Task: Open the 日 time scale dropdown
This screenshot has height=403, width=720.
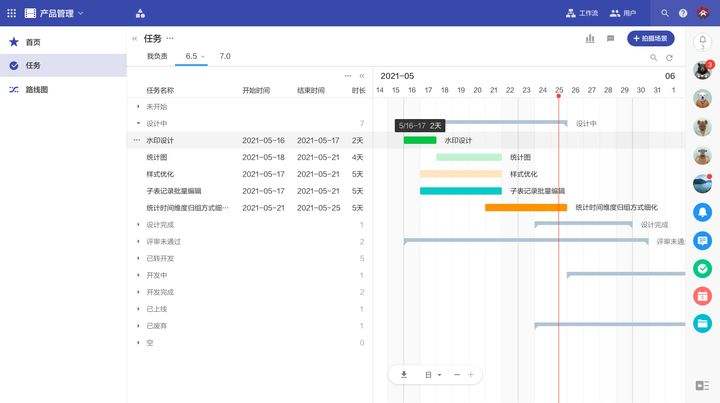Action: click(433, 374)
